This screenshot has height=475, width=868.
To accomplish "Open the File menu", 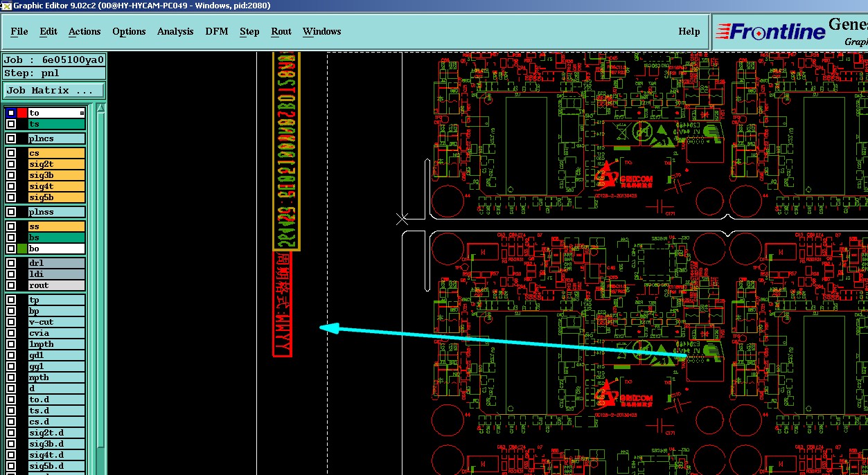I will pyautogui.click(x=19, y=31).
